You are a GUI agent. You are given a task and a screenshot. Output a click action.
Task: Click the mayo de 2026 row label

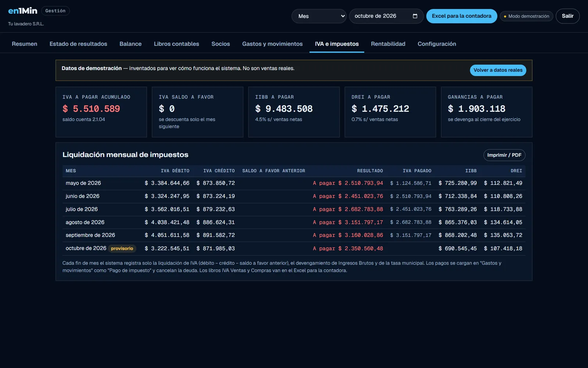[x=83, y=183]
